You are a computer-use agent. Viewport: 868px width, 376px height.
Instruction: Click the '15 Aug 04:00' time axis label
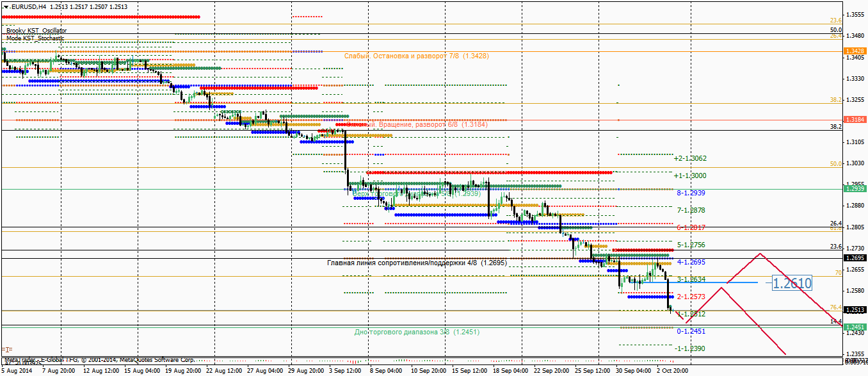click(142, 371)
